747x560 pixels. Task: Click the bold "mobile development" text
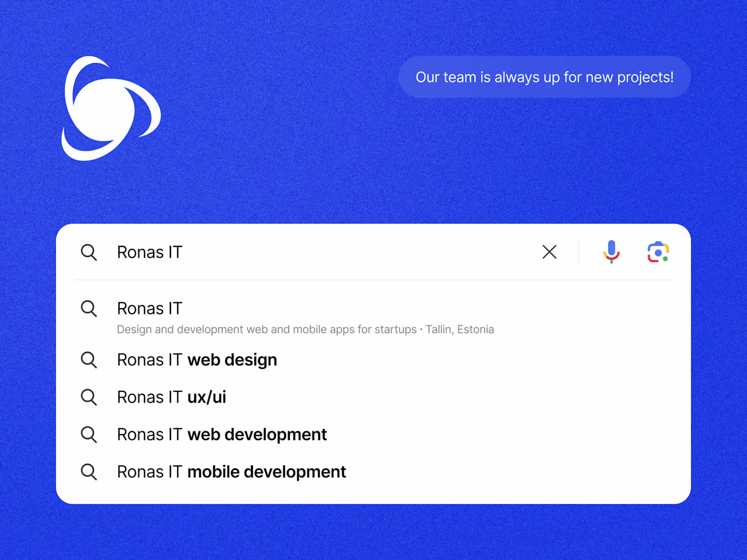[266, 472]
